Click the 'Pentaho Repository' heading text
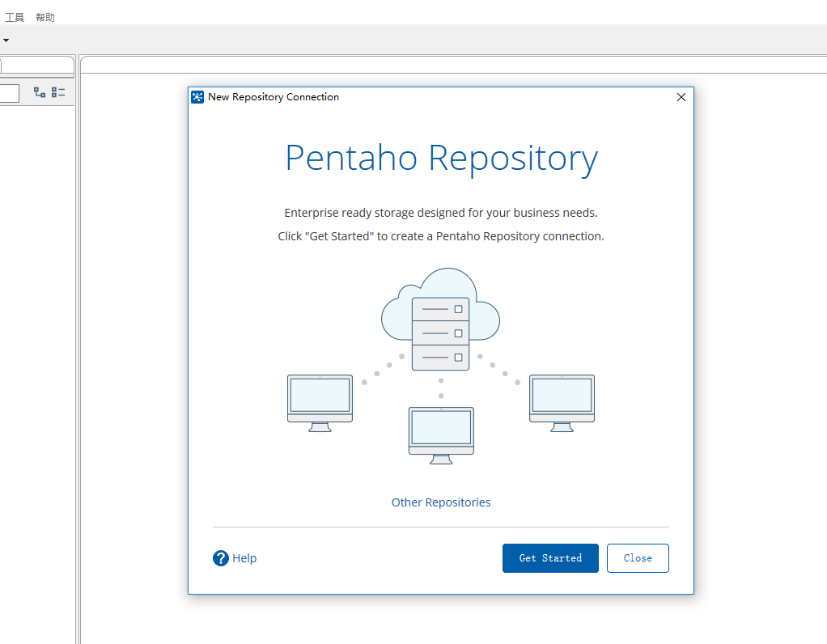 (x=442, y=159)
